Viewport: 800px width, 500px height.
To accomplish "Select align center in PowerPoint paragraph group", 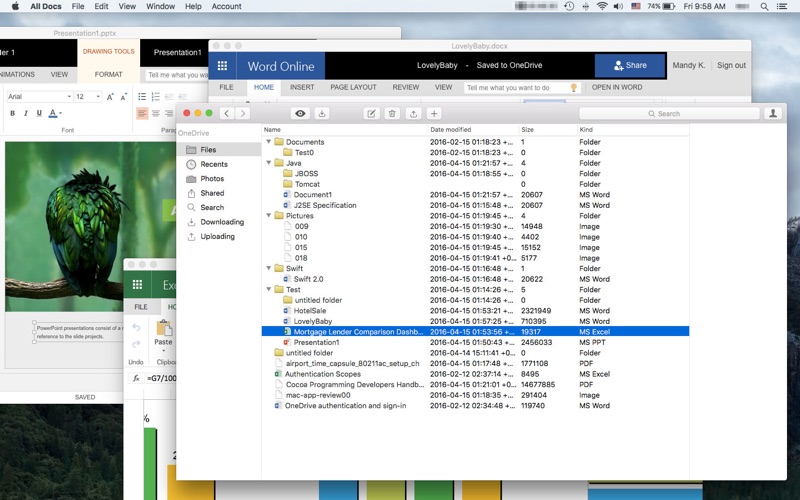I will [156, 113].
